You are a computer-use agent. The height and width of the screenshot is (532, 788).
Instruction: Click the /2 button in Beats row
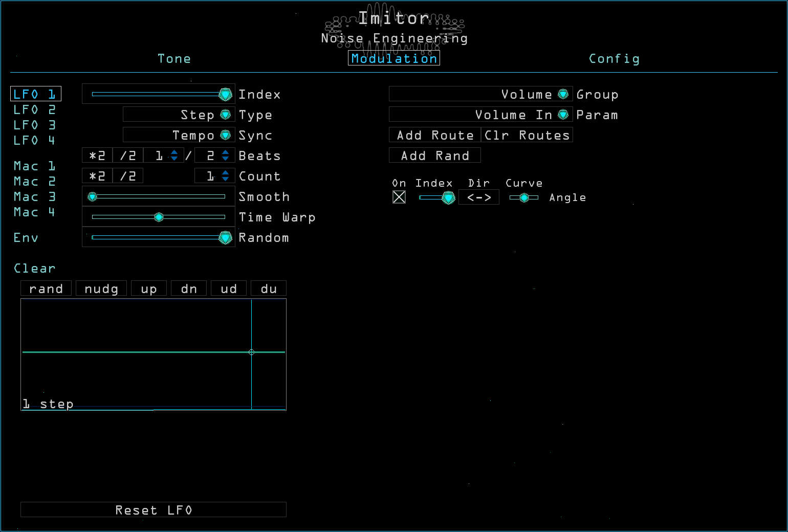coord(128,155)
